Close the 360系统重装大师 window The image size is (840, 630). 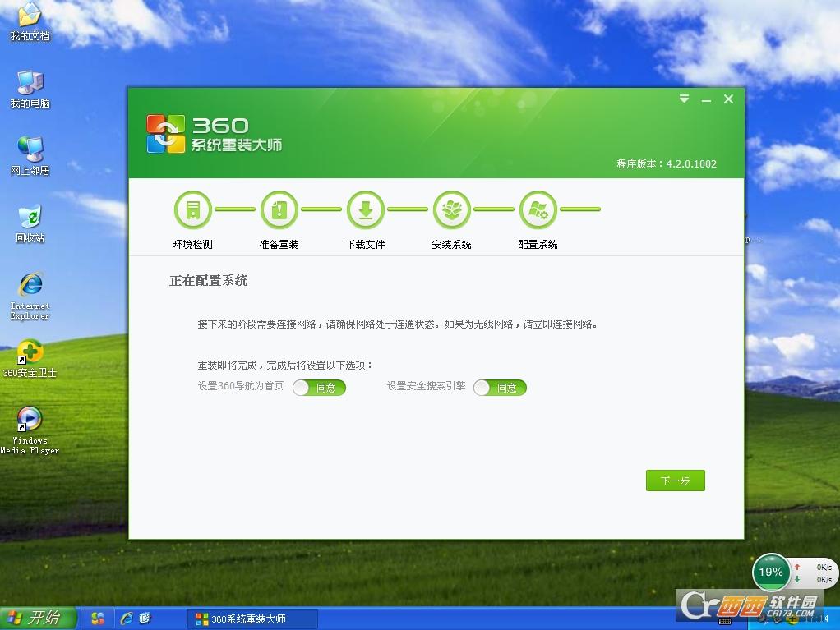[x=728, y=99]
